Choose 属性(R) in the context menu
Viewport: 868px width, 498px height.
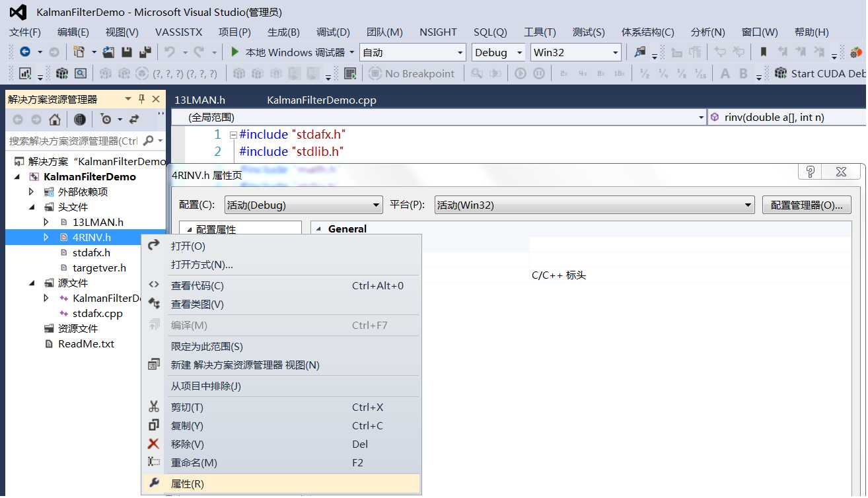pos(281,483)
